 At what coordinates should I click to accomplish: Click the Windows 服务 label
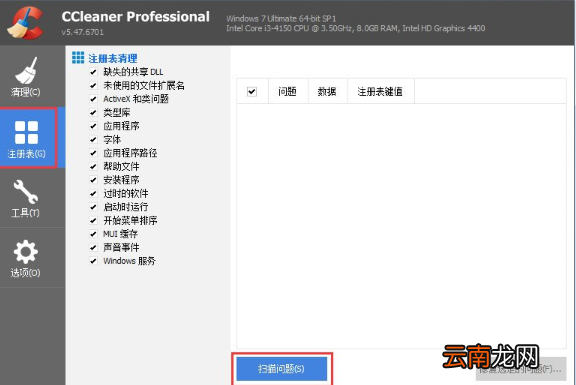[x=129, y=261]
